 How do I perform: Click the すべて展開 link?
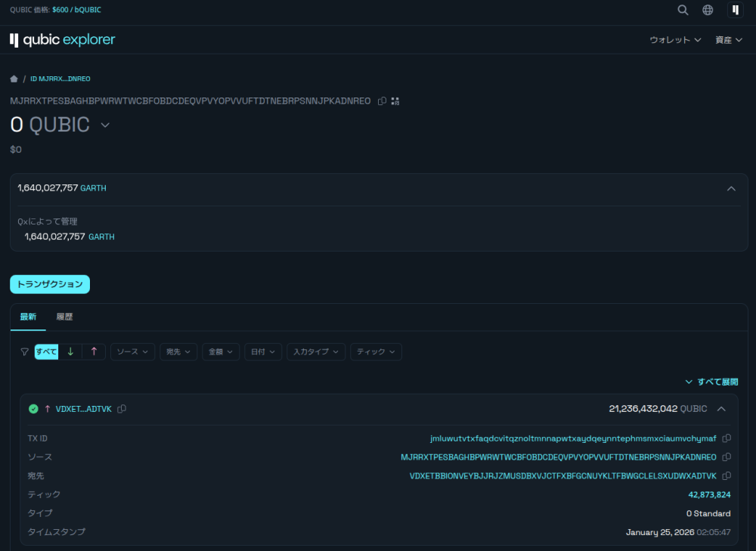(x=711, y=382)
